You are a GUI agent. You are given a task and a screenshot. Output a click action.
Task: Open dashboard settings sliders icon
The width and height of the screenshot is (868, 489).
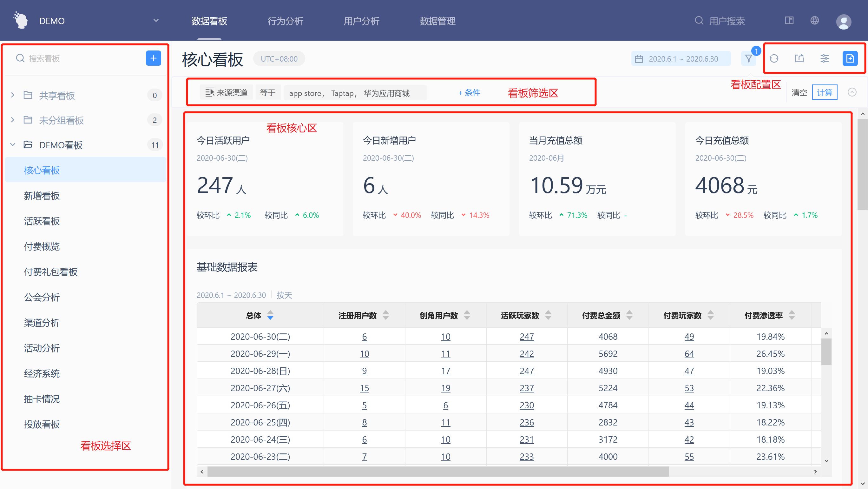pos(825,59)
